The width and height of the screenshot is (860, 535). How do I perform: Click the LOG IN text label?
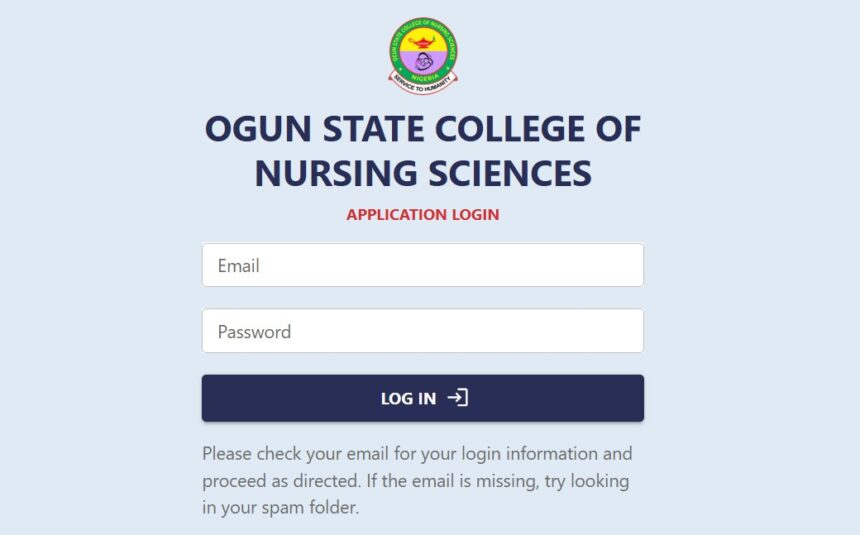click(x=409, y=398)
